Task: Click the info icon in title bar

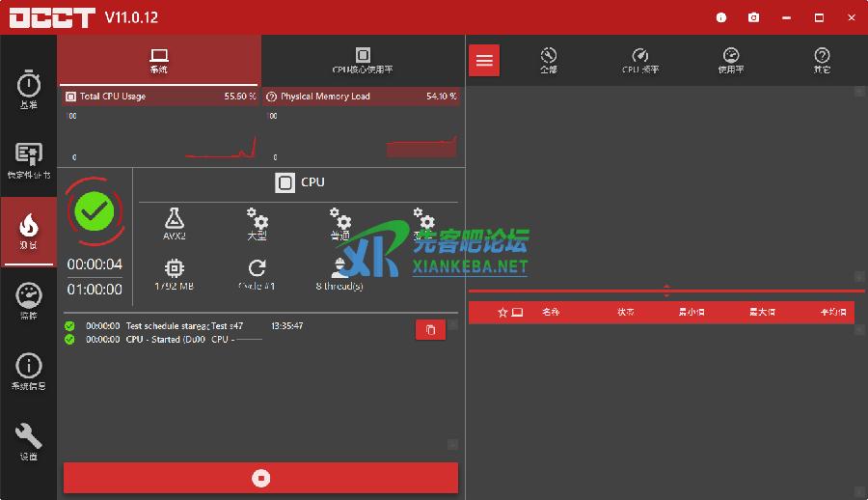Action: coord(721,17)
